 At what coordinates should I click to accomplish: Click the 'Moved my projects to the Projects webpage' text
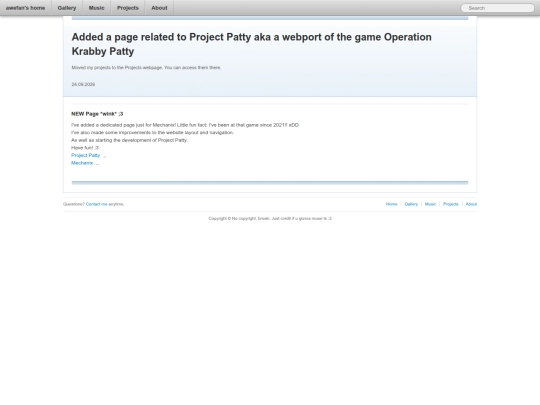[146, 68]
